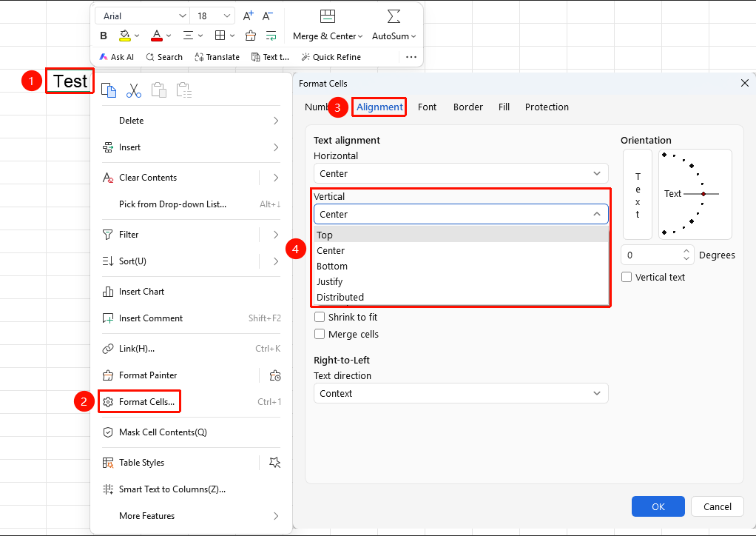The width and height of the screenshot is (756, 536).
Task: Click the Merge & Center icon
Action: click(x=328, y=16)
